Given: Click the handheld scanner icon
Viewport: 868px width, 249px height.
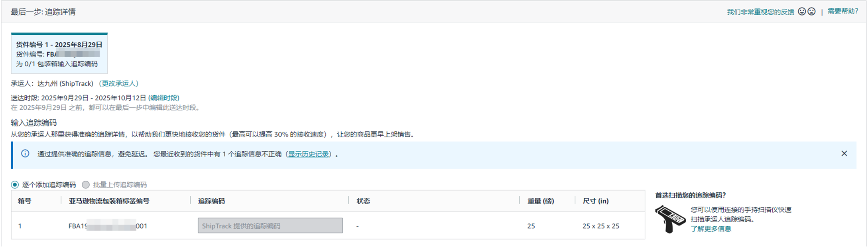Looking at the screenshot, I should point(670,219).
